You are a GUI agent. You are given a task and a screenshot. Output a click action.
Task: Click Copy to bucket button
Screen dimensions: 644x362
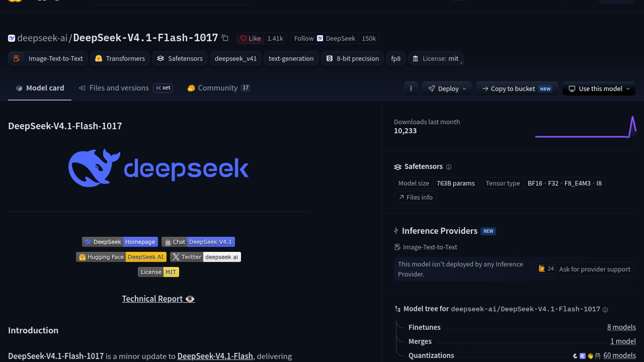tap(517, 89)
